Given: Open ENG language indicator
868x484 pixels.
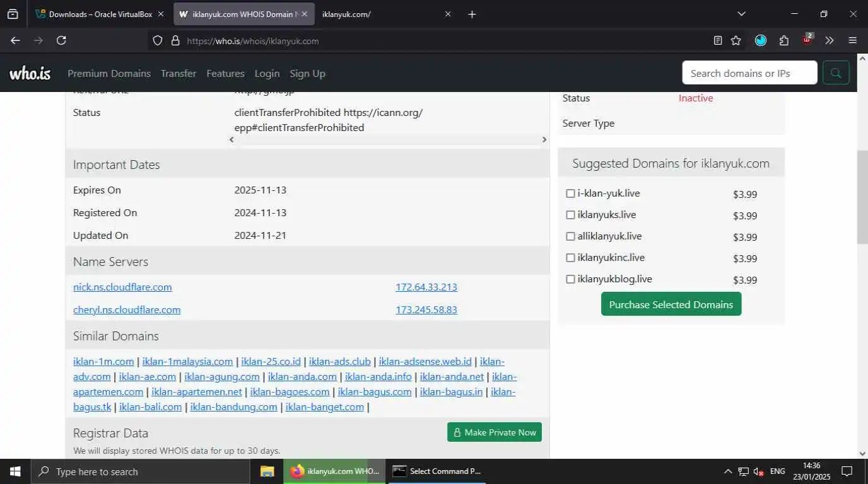Looking at the screenshot, I should [778, 471].
